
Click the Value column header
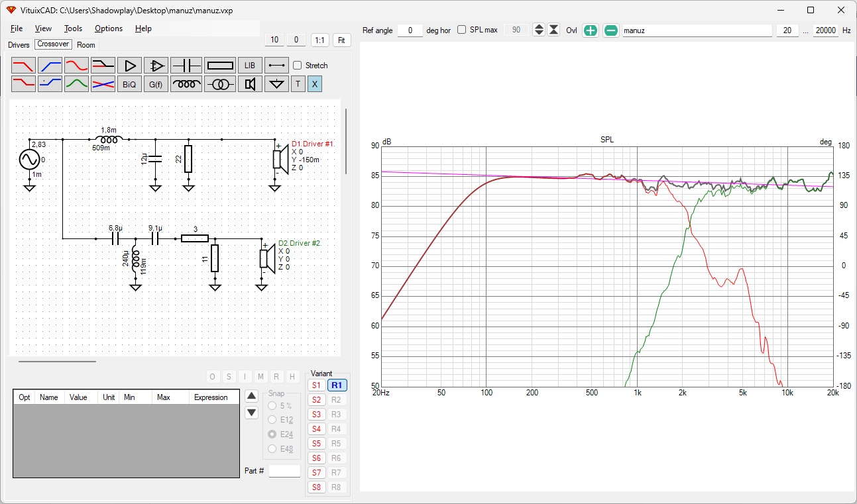pyautogui.click(x=80, y=397)
